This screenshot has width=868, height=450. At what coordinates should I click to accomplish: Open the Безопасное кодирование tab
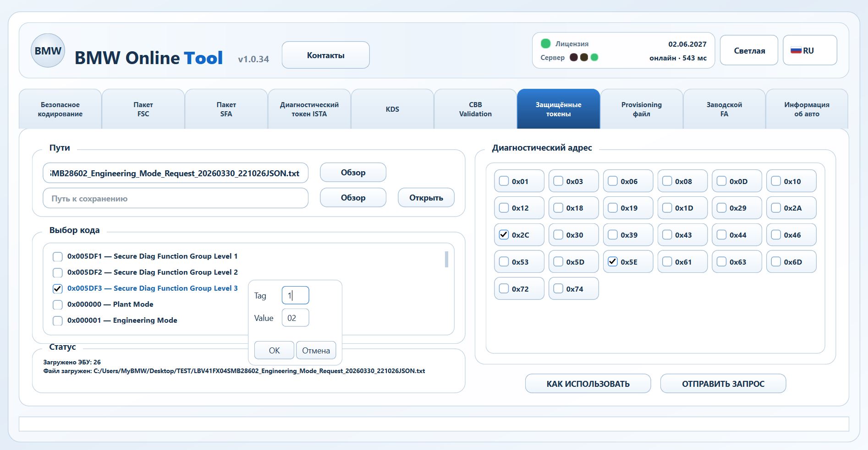click(60, 109)
